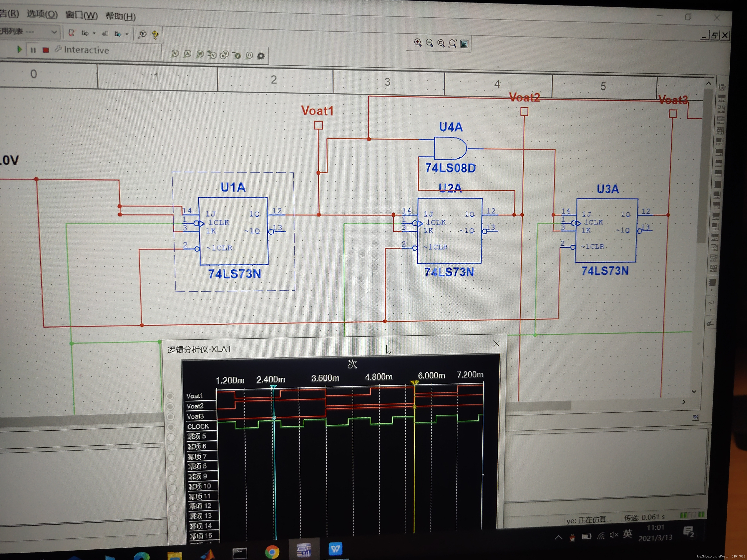Select the 幂项 8 channel radio button

(172, 468)
